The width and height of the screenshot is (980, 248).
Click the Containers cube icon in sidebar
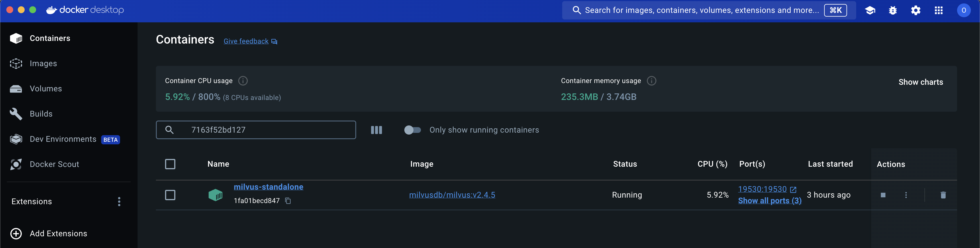(x=16, y=38)
